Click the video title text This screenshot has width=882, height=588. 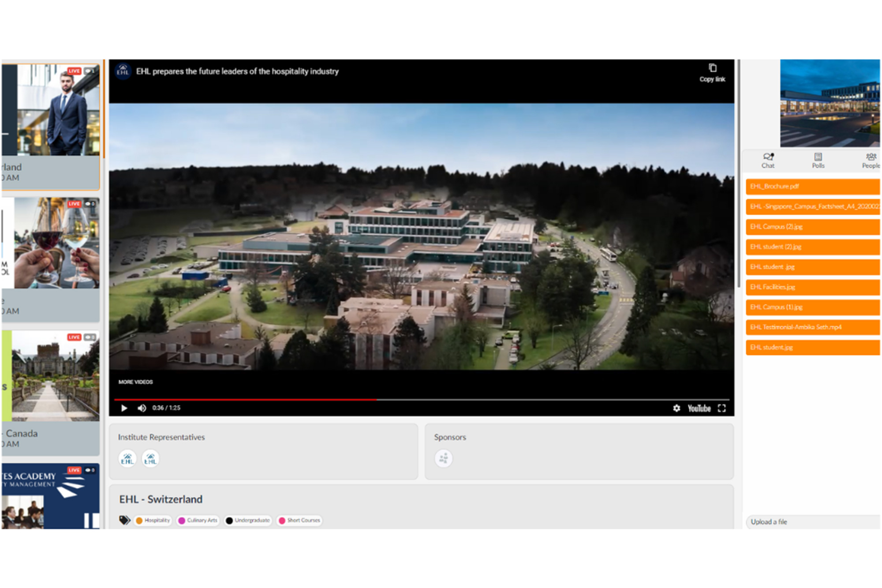(237, 71)
